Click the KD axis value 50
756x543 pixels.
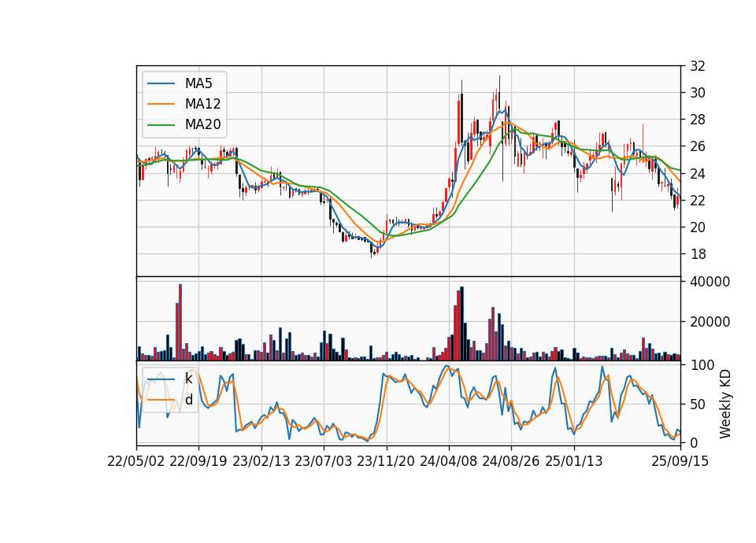[698, 404]
